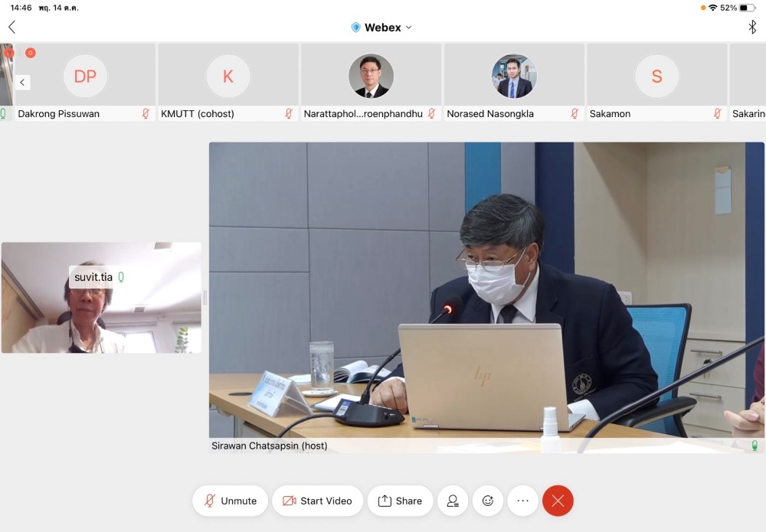Click muted mic icon on Sakamon's tile

[x=717, y=113]
